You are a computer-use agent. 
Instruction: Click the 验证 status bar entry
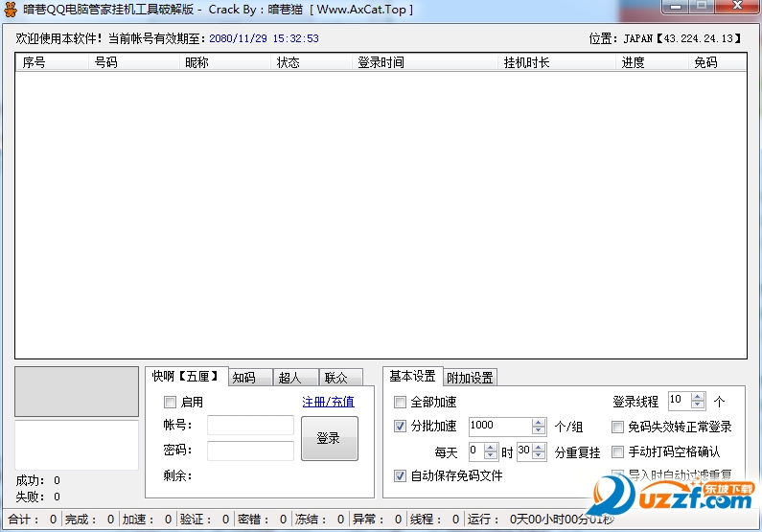point(204,520)
